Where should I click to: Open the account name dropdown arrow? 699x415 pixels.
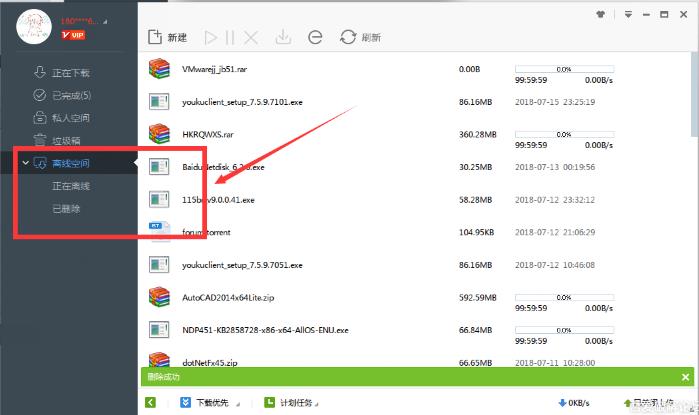105,21
